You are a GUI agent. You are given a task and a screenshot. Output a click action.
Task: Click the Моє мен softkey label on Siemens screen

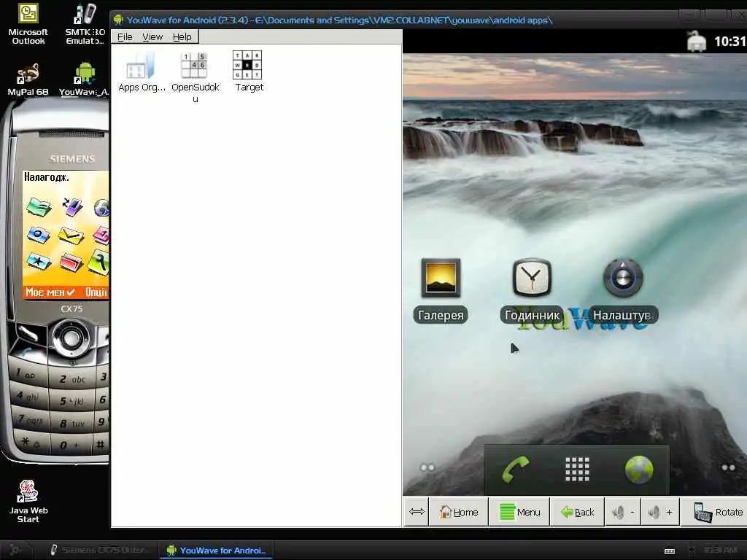click(50, 292)
